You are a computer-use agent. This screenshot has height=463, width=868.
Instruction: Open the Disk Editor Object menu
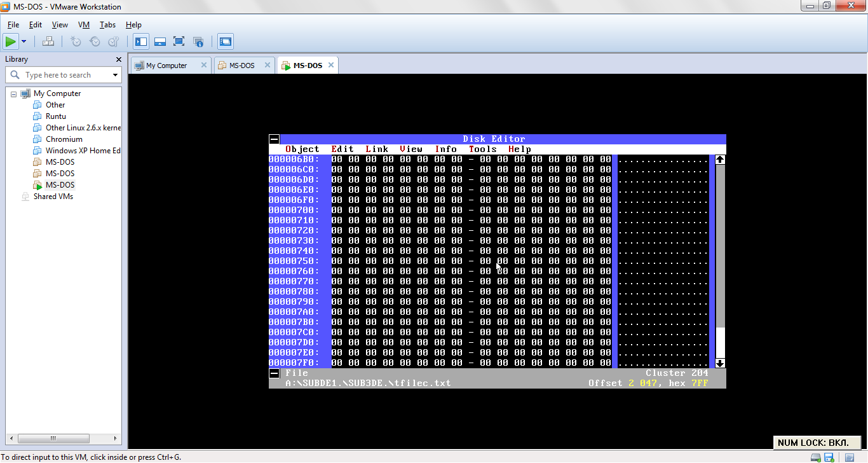coord(302,149)
